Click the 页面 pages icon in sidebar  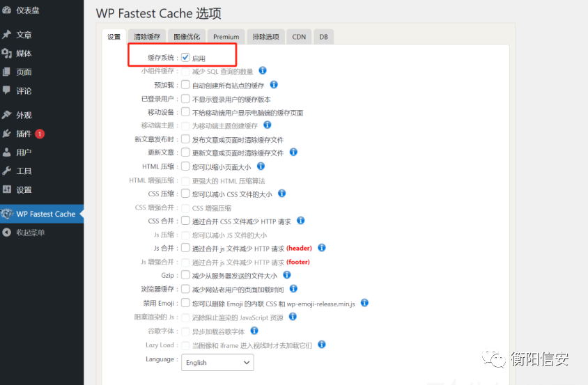tap(6, 72)
